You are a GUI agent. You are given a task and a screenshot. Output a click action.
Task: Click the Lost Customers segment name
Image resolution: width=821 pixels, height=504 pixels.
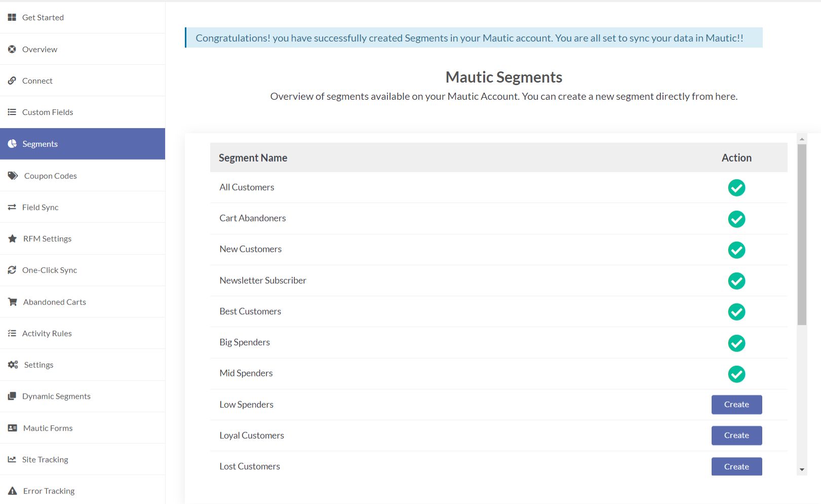coord(249,467)
